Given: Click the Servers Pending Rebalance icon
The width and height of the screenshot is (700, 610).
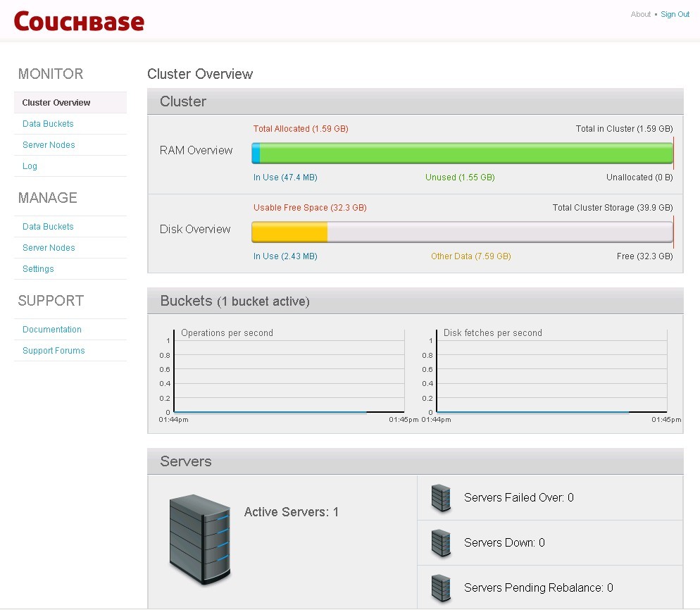Looking at the screenshot, I should [441, 588].
